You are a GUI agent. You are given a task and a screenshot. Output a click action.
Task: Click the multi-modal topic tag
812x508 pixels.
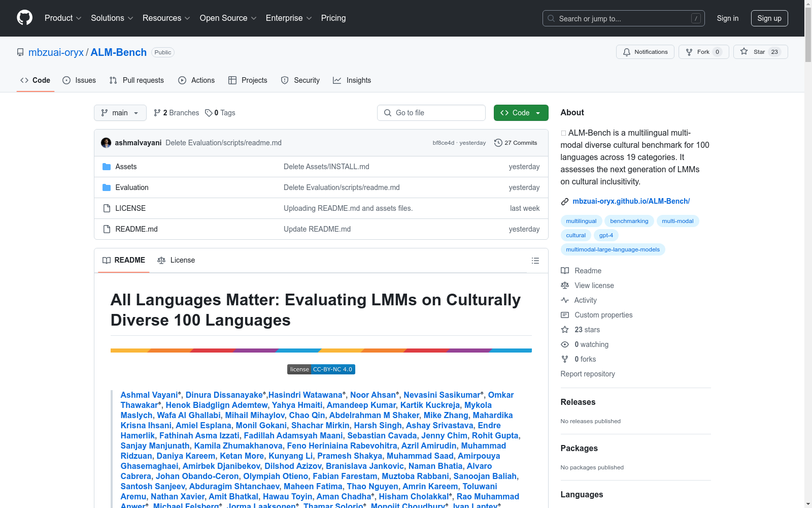pyautogui.click(x=678, y=221)
